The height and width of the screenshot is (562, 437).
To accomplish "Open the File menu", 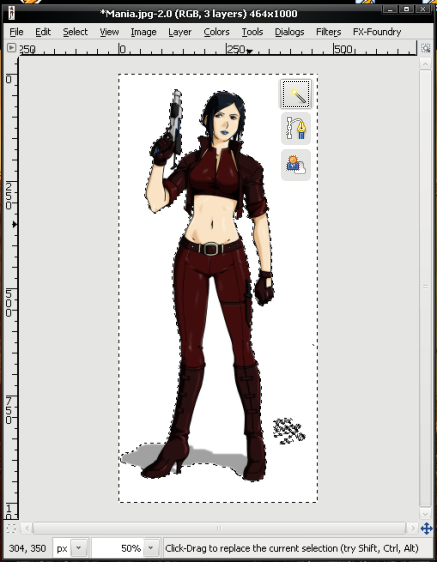I will (x=16, y=32).
